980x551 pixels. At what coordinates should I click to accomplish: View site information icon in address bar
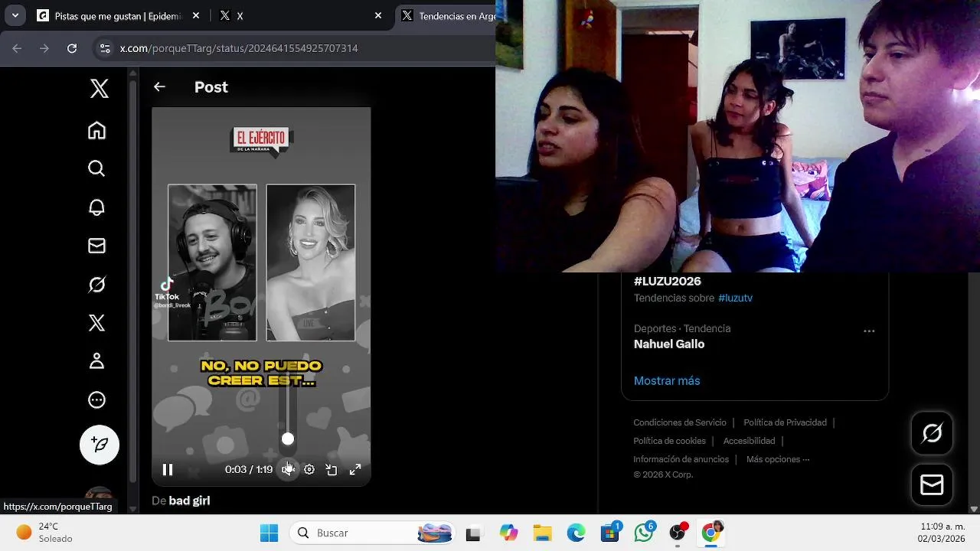click(105, 48)
